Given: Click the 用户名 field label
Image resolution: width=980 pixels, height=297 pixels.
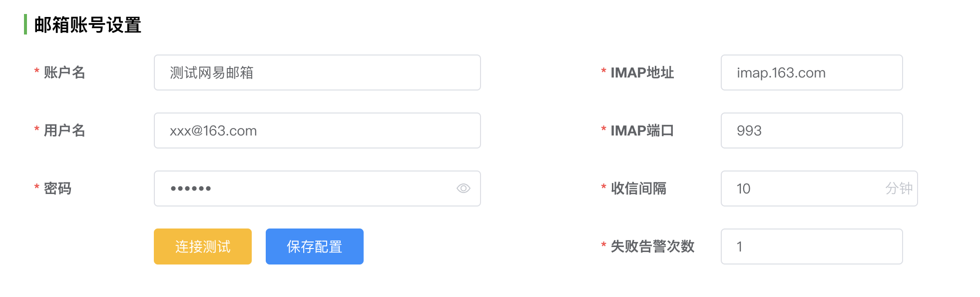Looking at the screenshot, I should (x=64, y=130).
